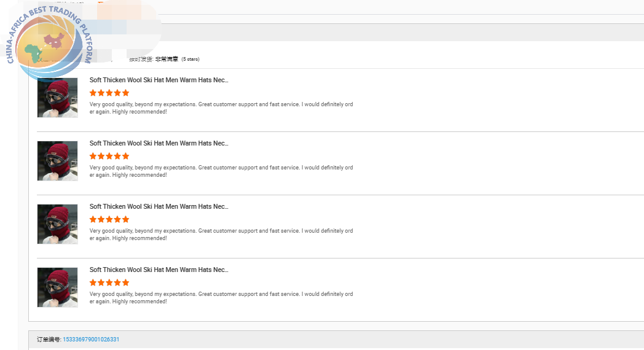Click the second review's comment text
This screenshot has height=350, width=644.
click(x=221, y=171)
